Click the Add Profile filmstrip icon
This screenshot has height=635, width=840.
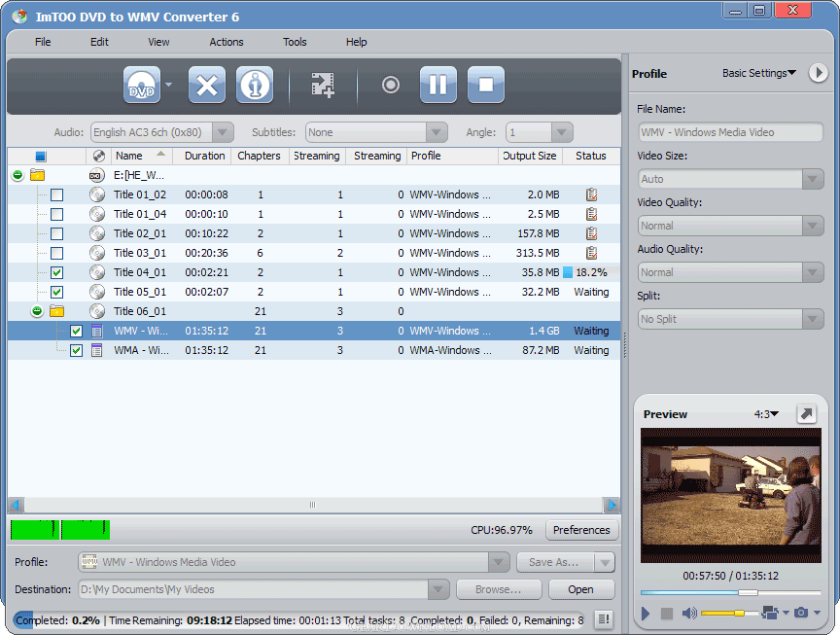[323, 85]
